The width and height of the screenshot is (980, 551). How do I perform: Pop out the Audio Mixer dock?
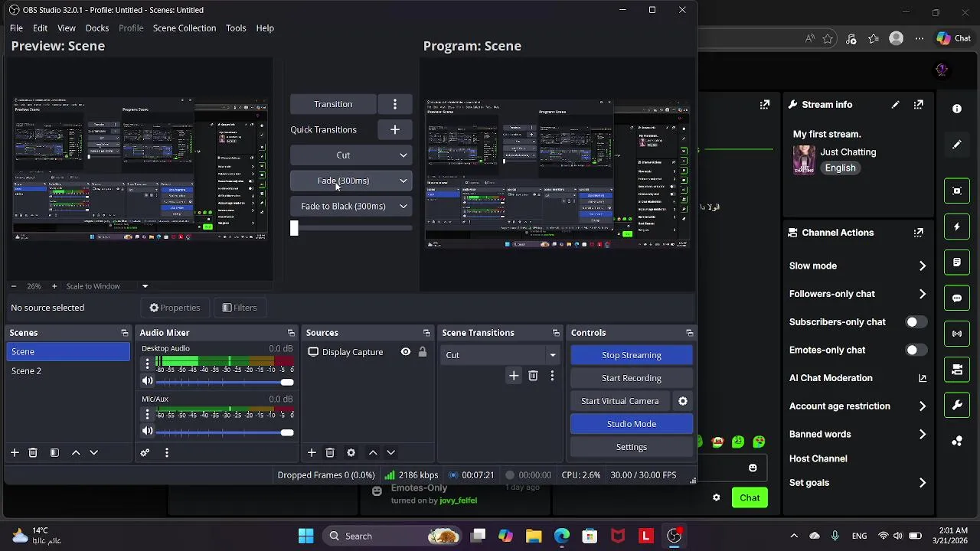(291, 333)
